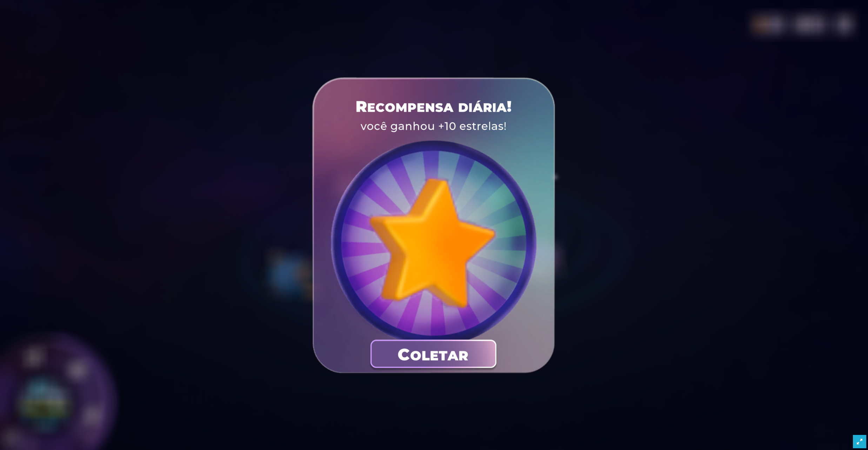The width and height of the screenshot is (868, 450).
Task: Open the blurred round icon at top-right
Action: (x=844, y=25)
